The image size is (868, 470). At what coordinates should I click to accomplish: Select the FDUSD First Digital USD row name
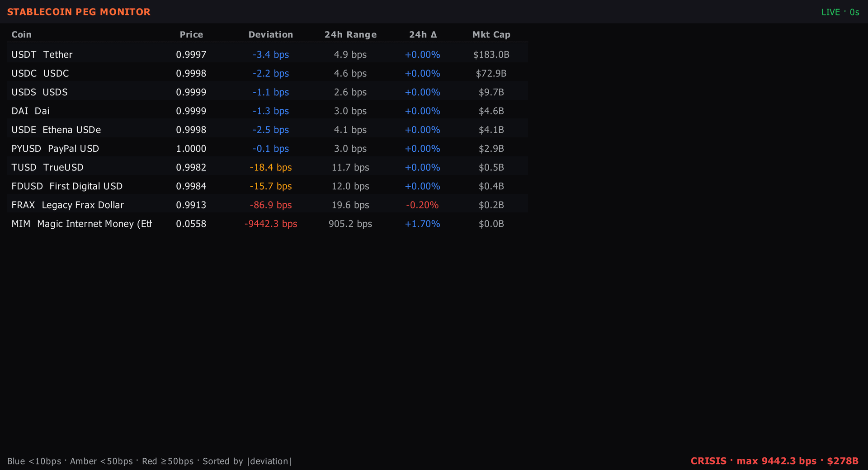[67, 187]
